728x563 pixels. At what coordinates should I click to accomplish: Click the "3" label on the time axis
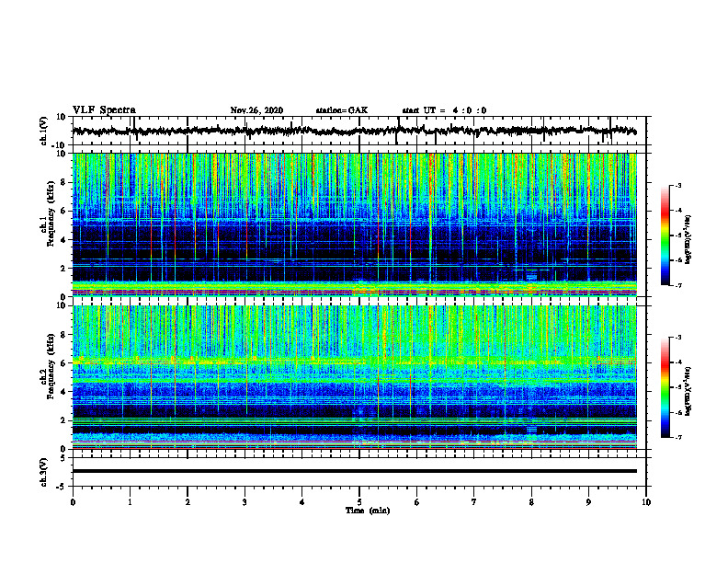click(x=245, y=502)
